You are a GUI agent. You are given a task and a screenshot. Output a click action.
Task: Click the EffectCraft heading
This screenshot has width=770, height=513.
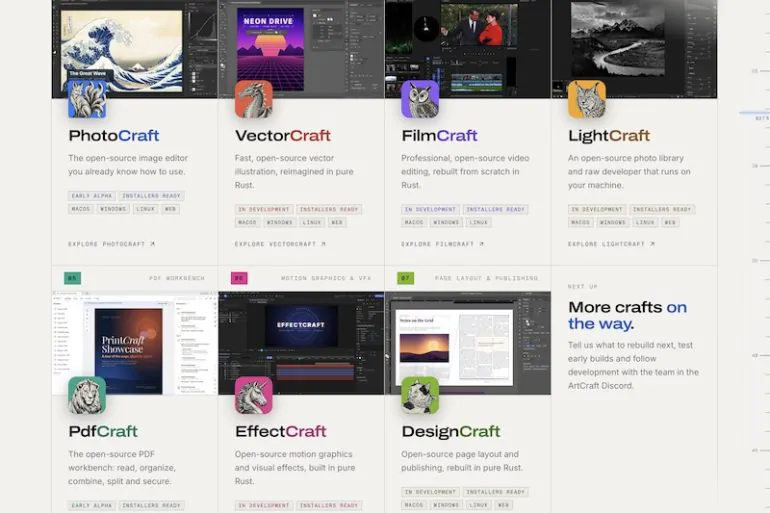pos(280,432)
